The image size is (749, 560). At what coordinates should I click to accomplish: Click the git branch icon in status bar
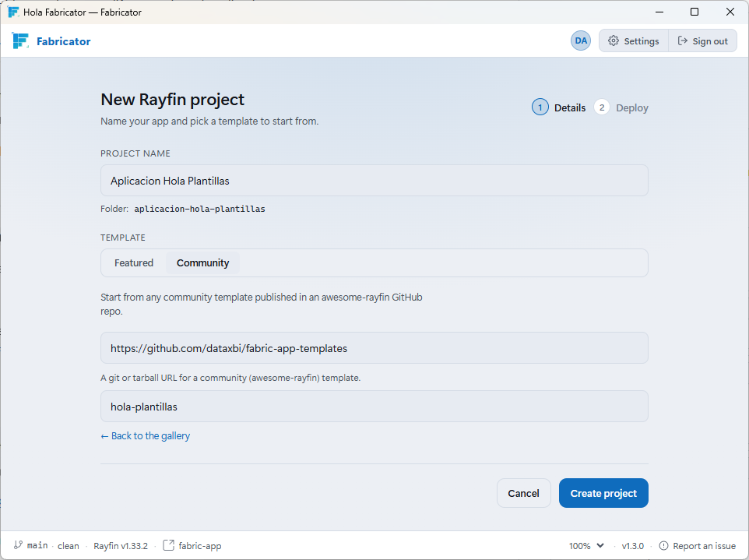18,544
